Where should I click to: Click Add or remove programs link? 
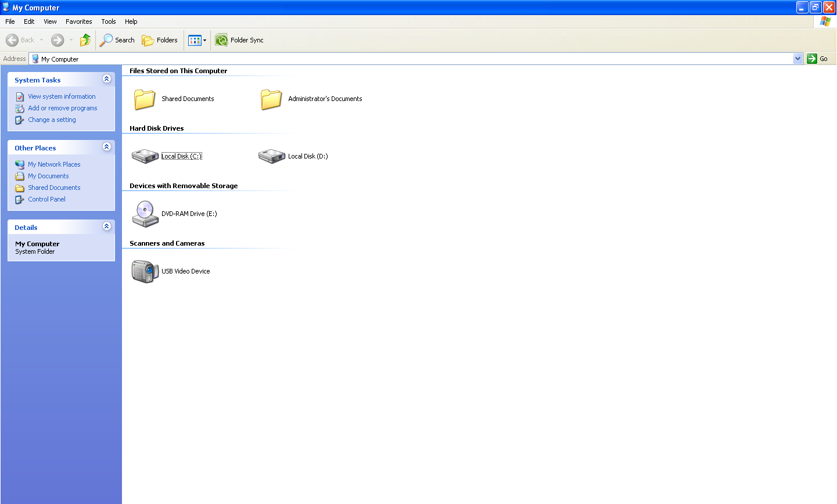click(63, 108)
